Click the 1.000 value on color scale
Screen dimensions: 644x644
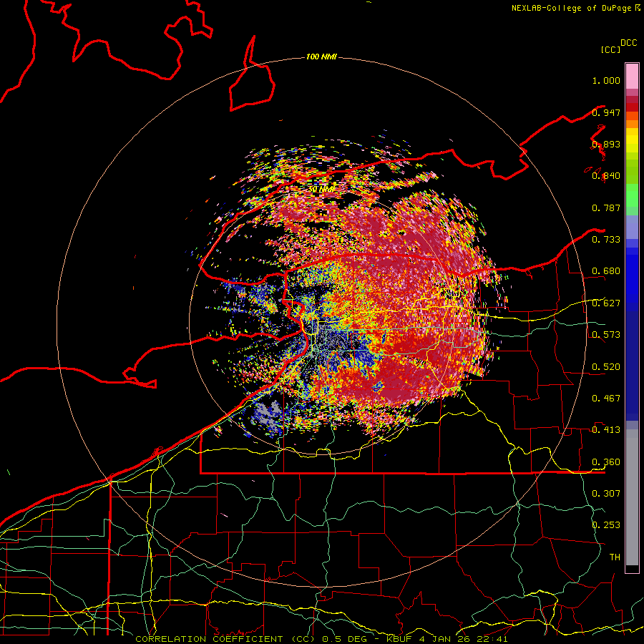[x=606, y=80]
